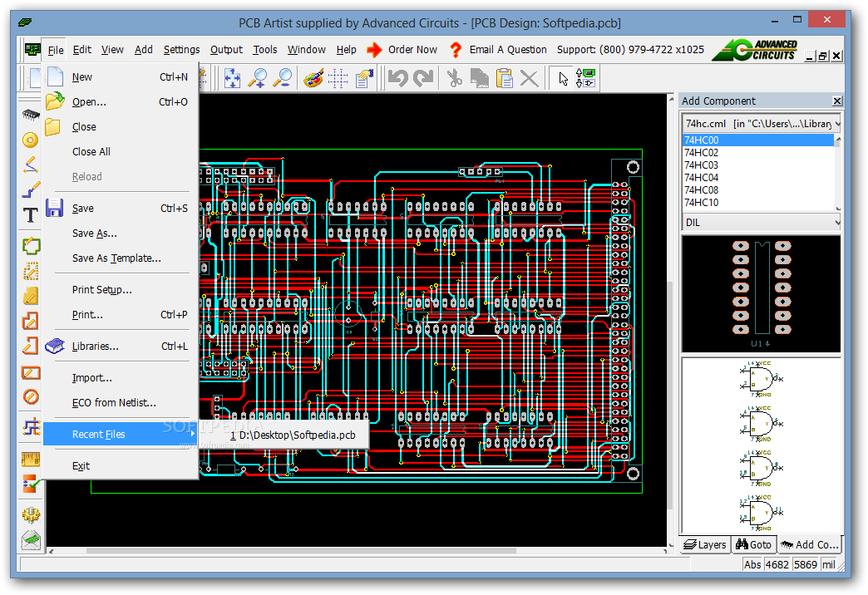Viewport: 868px width, 595px height.
Task: Switch to the Goto tab
Action: (x=753, y=544)
